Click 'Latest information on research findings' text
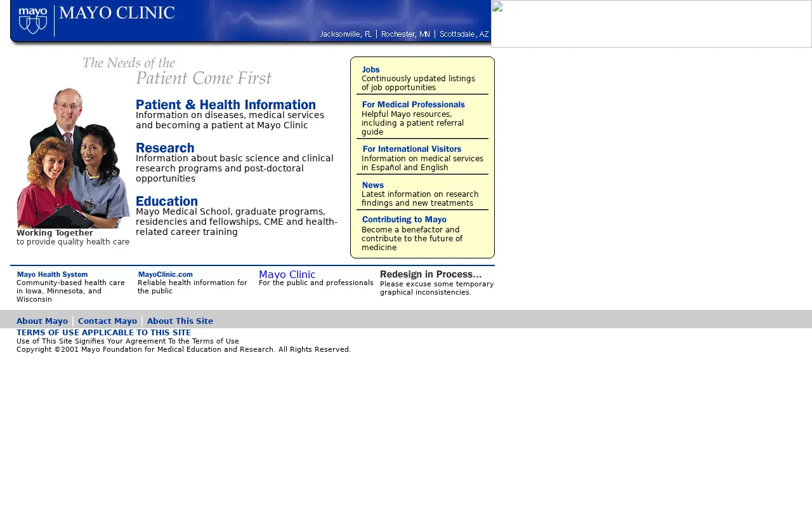812x508 pixels. point(420,199)
